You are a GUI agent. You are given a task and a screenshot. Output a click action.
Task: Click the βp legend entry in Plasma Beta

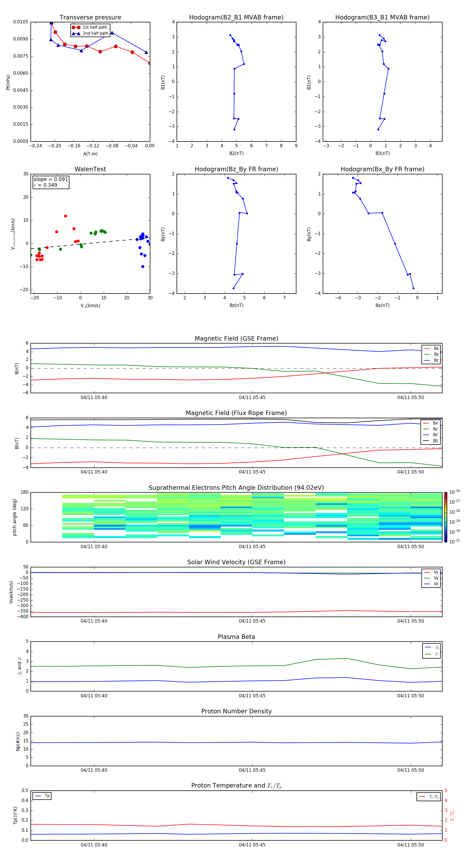[431, 647]
